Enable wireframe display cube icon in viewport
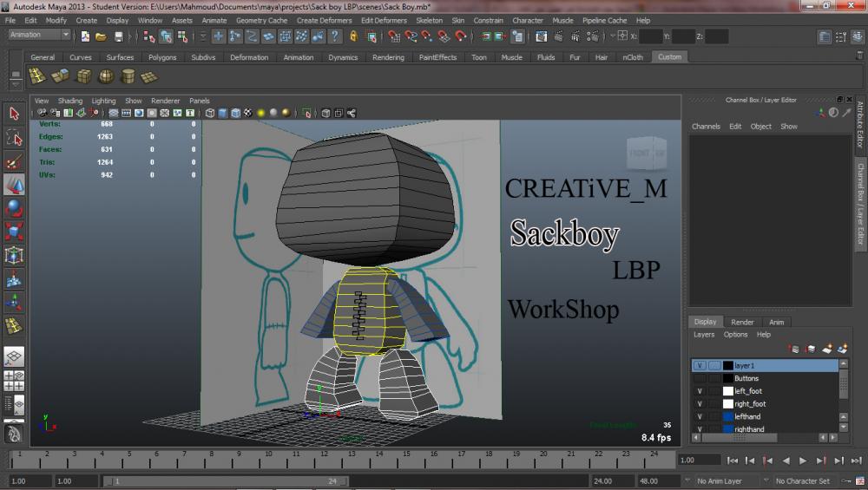 pos(210,113)
